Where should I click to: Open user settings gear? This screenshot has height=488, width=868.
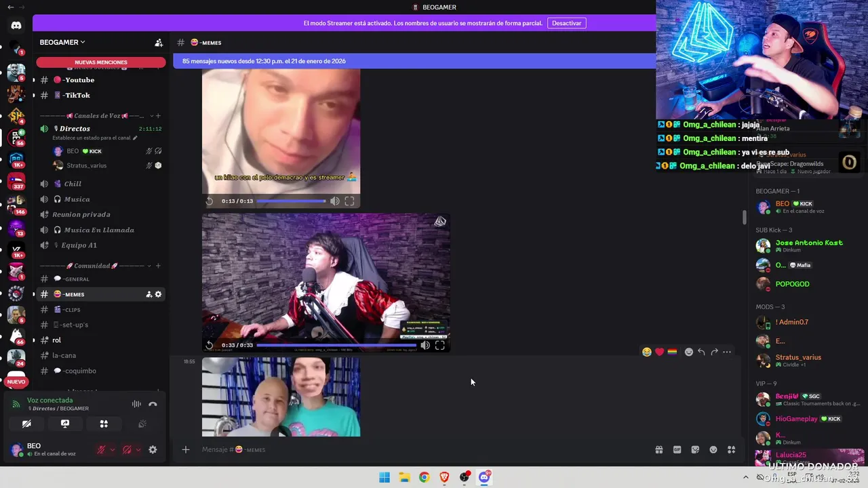pos(153,449)
